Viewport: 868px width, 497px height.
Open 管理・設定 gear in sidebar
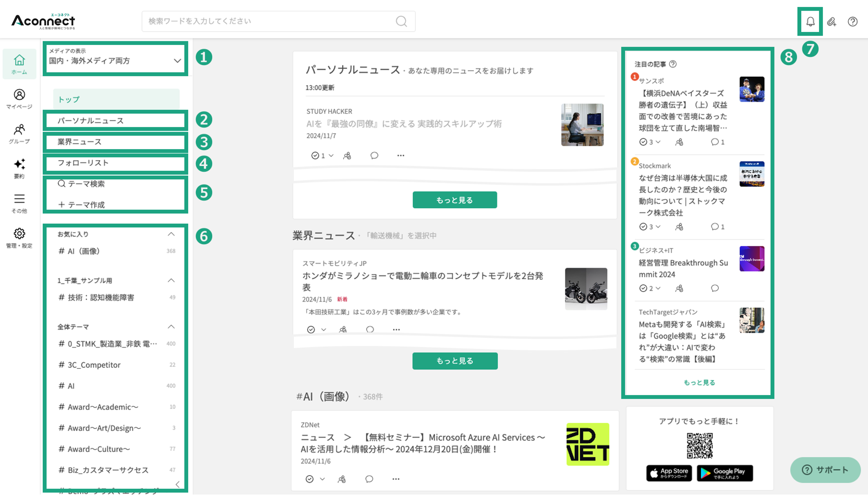(19, 238)
